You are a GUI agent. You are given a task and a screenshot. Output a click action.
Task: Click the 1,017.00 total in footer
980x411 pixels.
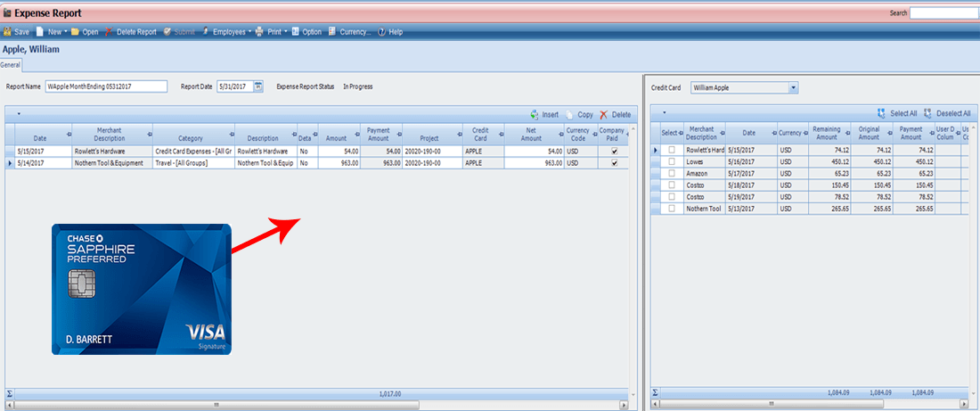tap(390, 394)
